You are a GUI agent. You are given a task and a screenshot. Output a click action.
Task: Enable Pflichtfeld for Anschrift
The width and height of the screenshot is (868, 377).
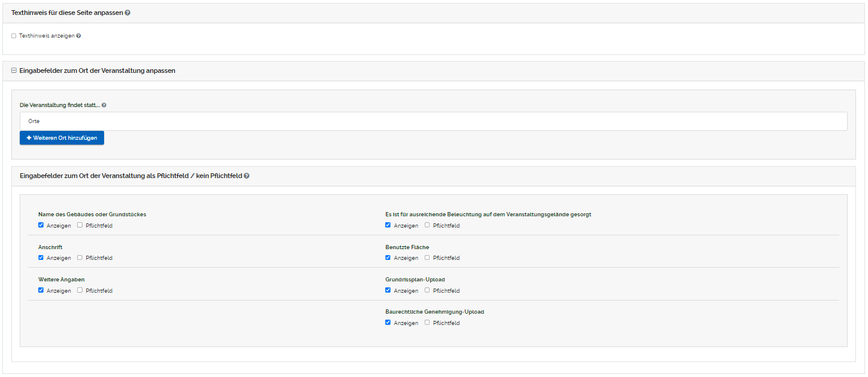coord(80,258)
